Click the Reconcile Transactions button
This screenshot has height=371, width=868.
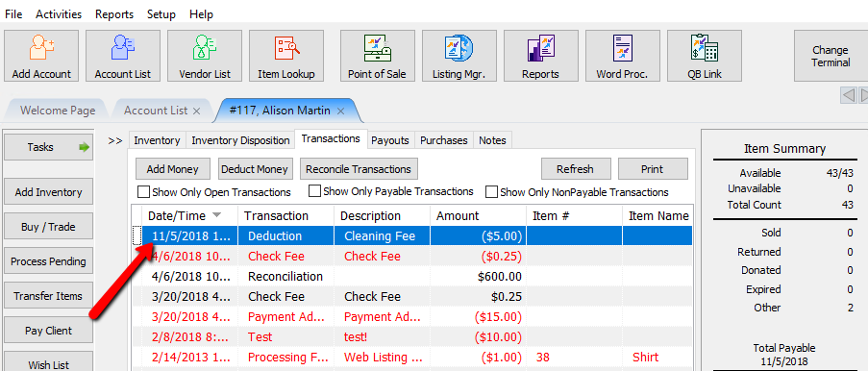359,169
